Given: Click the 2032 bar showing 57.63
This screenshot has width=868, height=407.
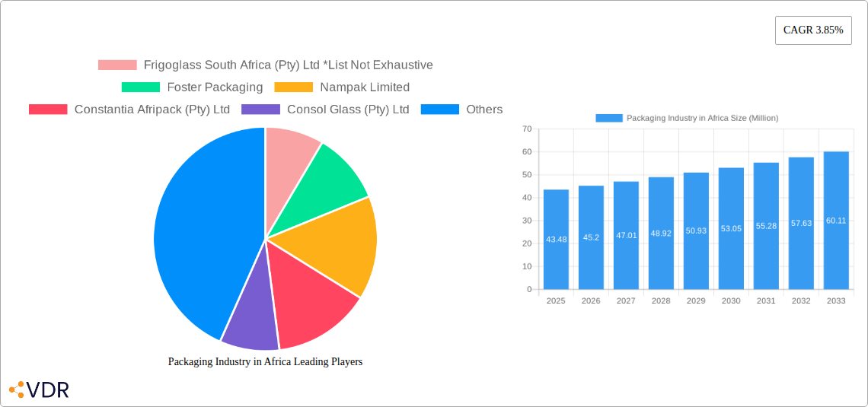Looking at the screenshot, I should 801,224.
